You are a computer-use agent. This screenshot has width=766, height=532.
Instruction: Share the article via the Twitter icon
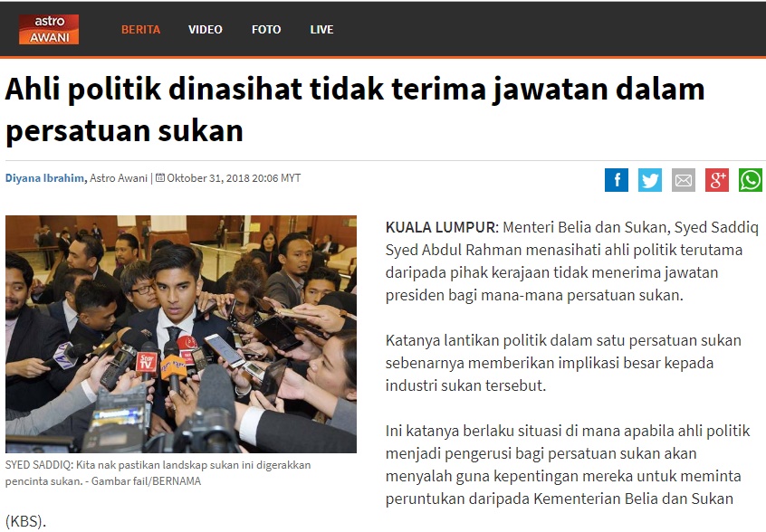coord(650,180)
